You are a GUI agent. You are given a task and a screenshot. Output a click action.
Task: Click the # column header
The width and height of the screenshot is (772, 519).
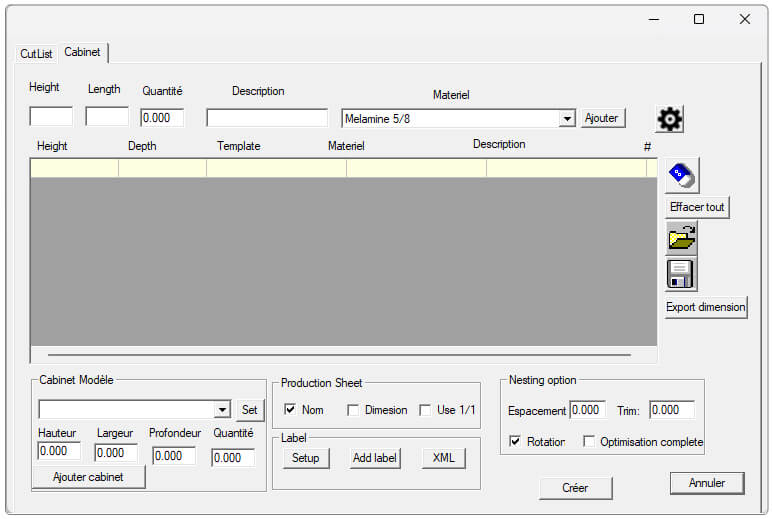click(647, 146)
